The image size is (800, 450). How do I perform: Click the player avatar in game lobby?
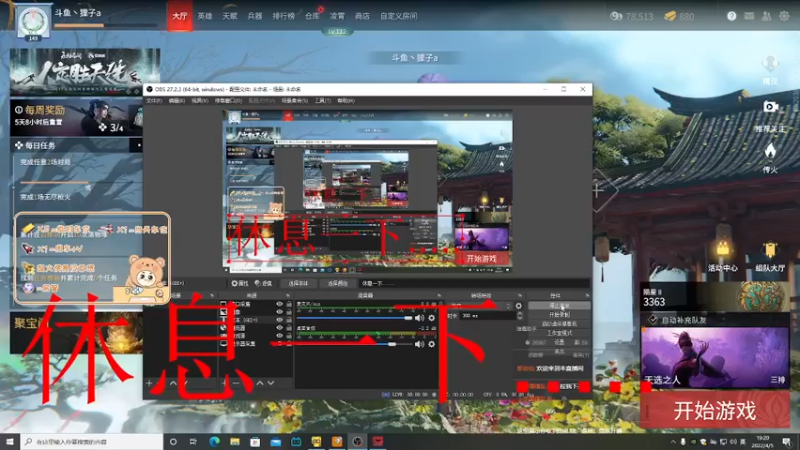click(x=34, y=21)
